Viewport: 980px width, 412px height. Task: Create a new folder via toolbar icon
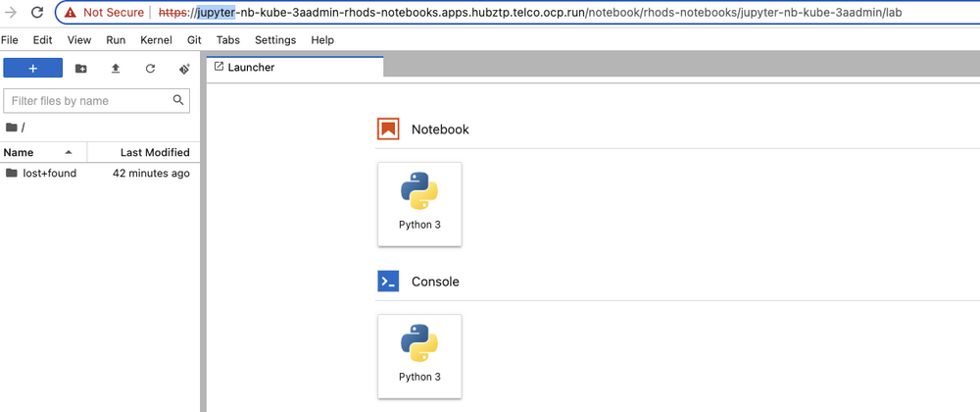(x=81, y=69)
